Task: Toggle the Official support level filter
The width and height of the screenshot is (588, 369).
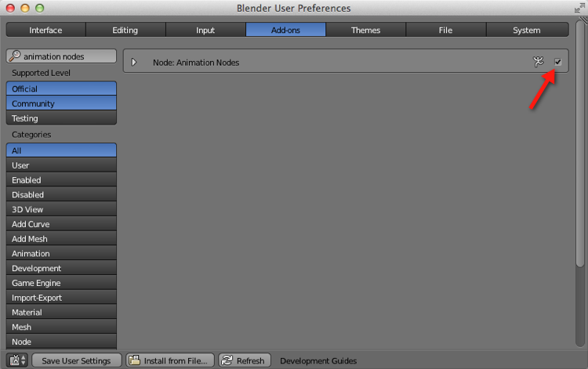Action: pos(61,89)
